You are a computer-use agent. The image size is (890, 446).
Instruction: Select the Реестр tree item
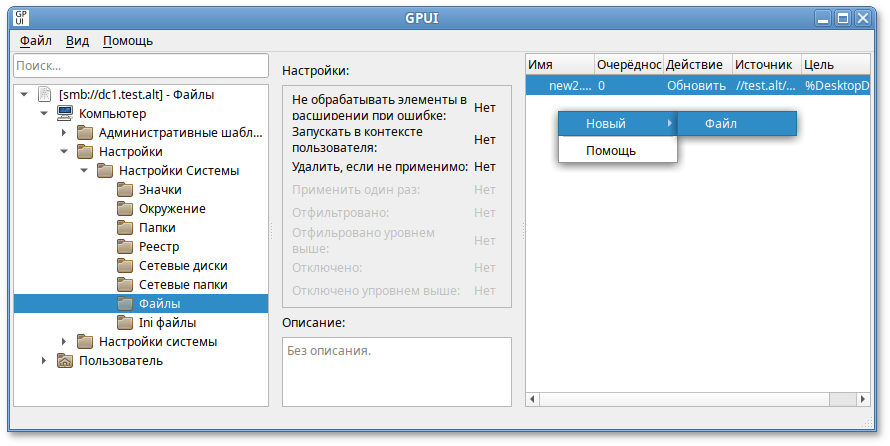(x=159, y=247)
